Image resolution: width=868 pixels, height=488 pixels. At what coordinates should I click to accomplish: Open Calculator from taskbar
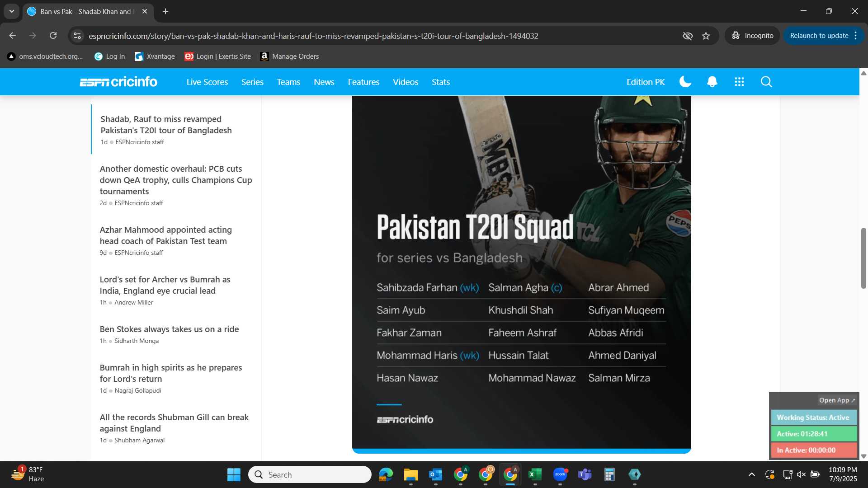609,474
